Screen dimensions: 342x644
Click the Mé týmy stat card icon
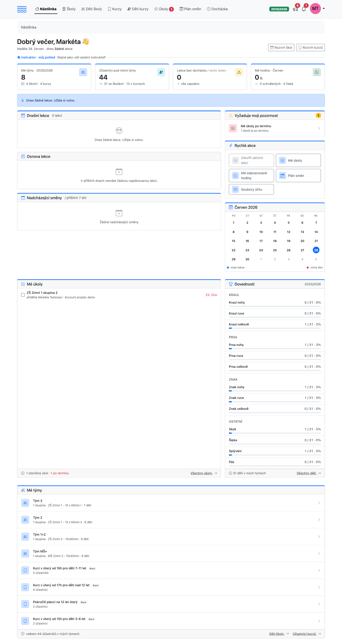pyautogui.click(x=83, y=72)
